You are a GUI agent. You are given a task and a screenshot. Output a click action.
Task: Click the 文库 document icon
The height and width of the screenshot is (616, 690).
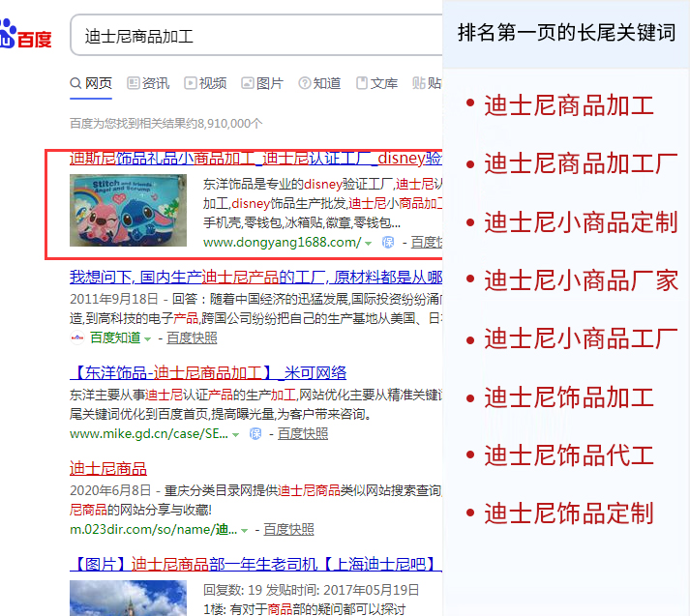coord(362,83)
